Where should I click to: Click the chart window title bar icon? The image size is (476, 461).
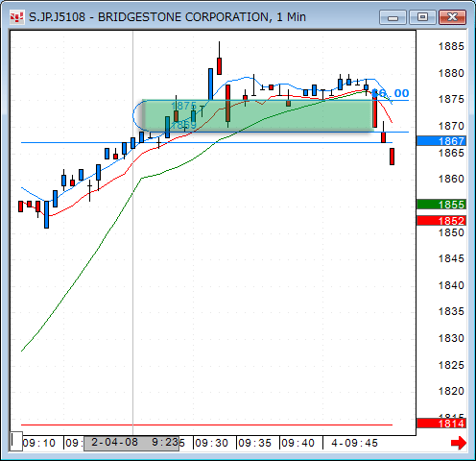pyautogui.click(x=16, y=17)
